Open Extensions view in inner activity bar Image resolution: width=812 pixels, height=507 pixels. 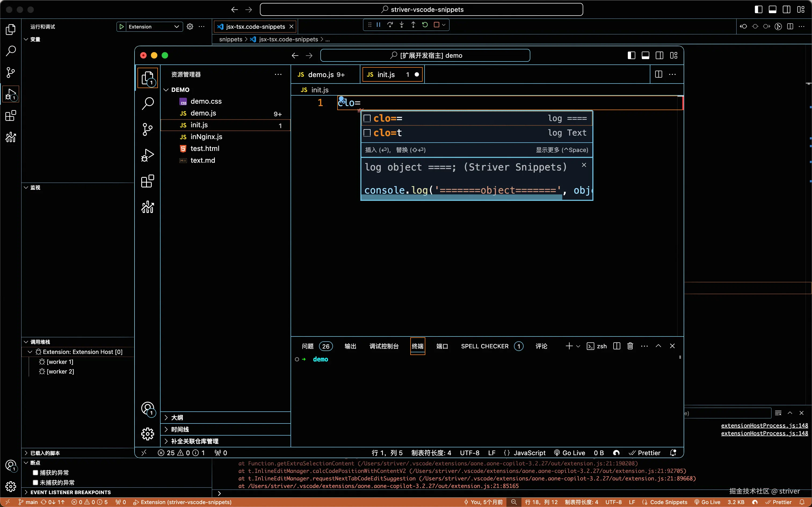pyautogui.click(x=147, y=182)
